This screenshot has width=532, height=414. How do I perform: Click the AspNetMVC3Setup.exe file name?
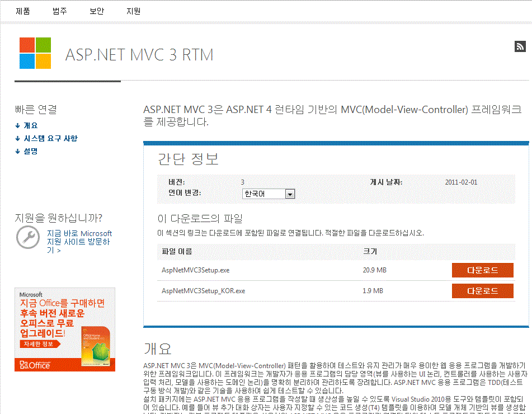coord(195,270)
